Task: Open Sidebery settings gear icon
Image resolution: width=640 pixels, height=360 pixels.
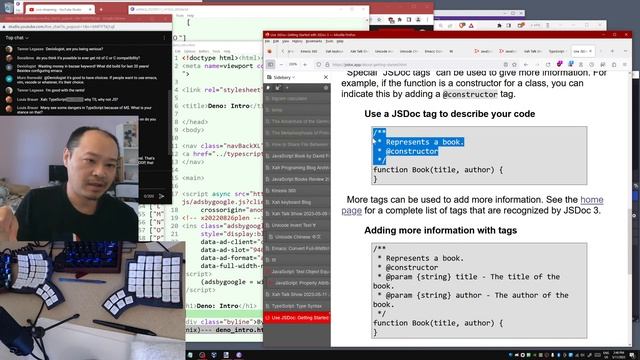Action: (325, 88)
